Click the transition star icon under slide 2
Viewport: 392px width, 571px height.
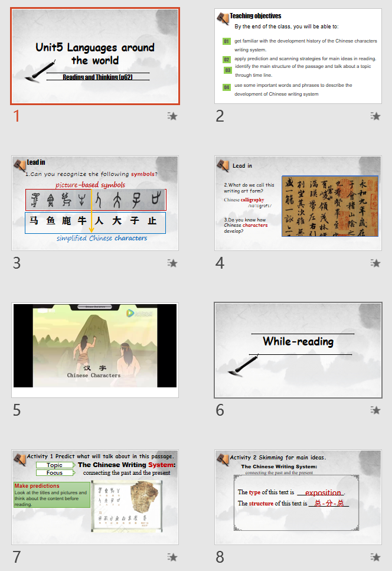(375, 116)
